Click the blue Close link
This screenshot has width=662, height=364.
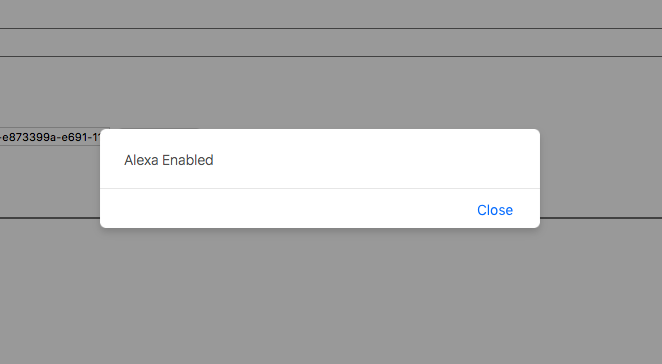coord(495,210)
